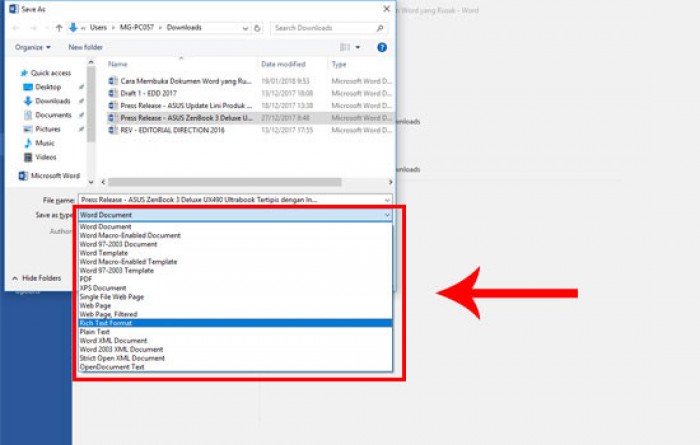The image size is (700, 445).
Task: Sort by Date modified column
Action: [283, 64]
